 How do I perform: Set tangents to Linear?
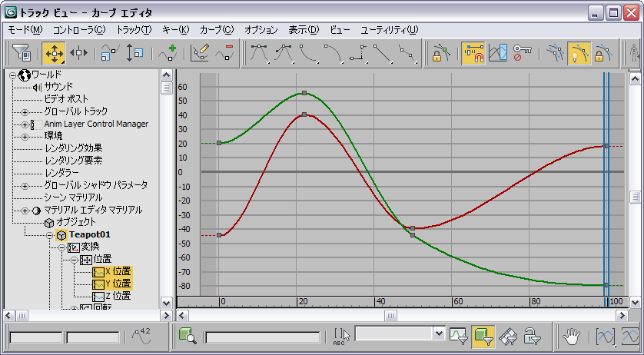pyautogui.click(x=383, y=54)
